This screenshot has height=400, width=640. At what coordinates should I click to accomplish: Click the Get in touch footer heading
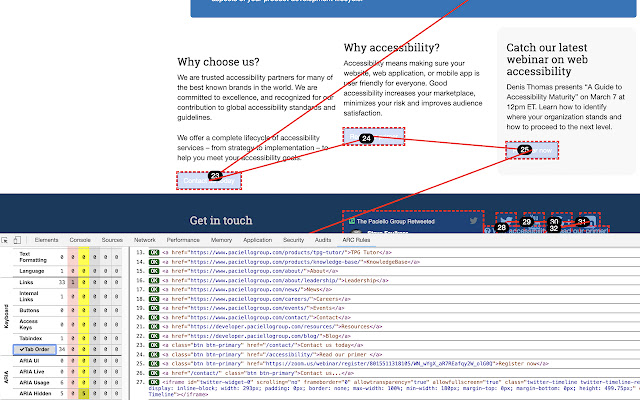click(221, 220)
